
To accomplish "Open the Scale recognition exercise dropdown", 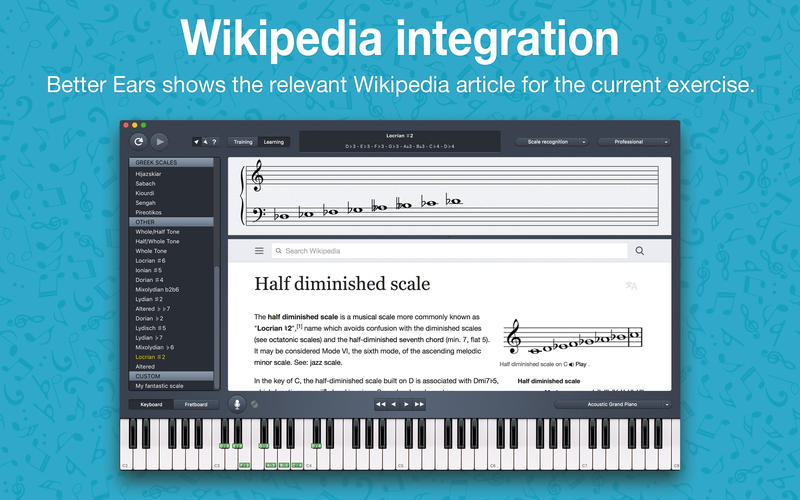I will [552, 142].
